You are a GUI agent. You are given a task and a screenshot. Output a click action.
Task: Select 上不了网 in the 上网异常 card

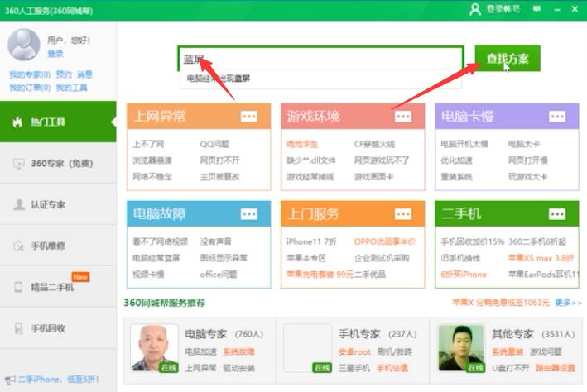tap(148, 144)
